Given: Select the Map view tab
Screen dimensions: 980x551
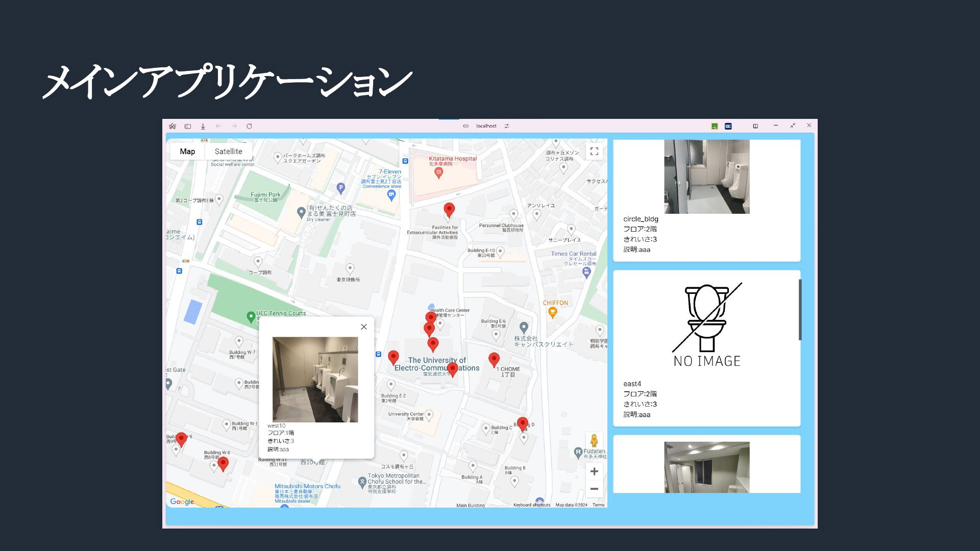Looking at the screenshot, I should click(x=187, y=152).
